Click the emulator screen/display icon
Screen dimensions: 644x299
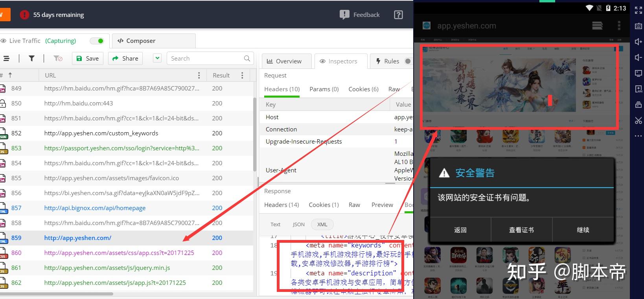(638, 73)
